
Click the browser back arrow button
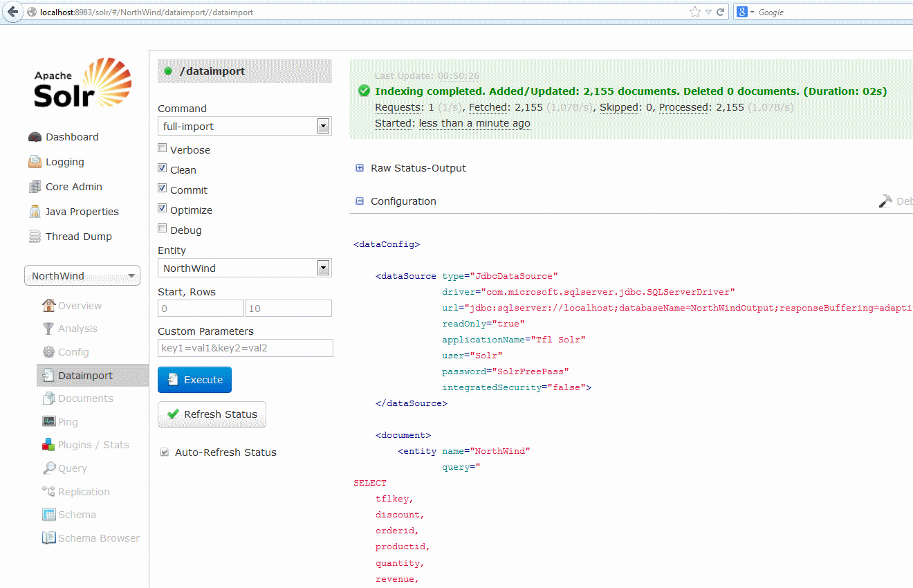(x=12, y=12)
